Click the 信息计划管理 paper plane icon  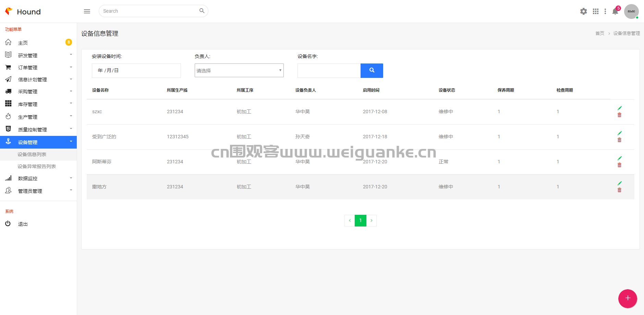point(8,79)
